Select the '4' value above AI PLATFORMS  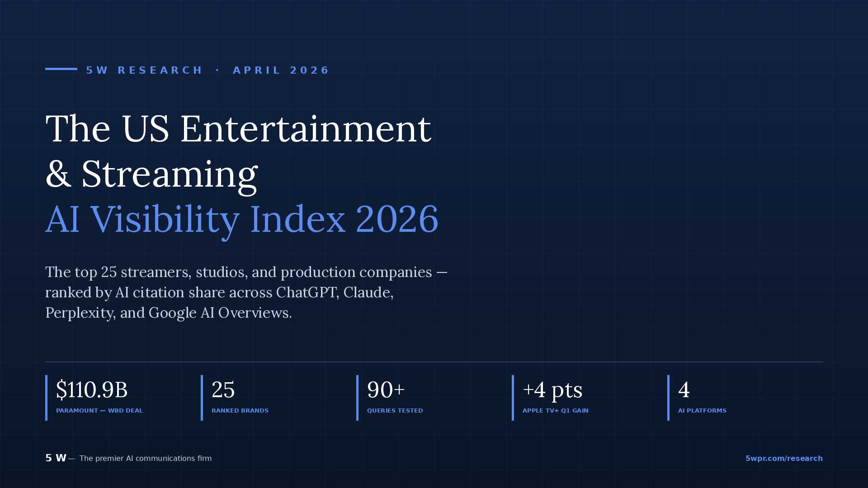[x=684, y=389]
